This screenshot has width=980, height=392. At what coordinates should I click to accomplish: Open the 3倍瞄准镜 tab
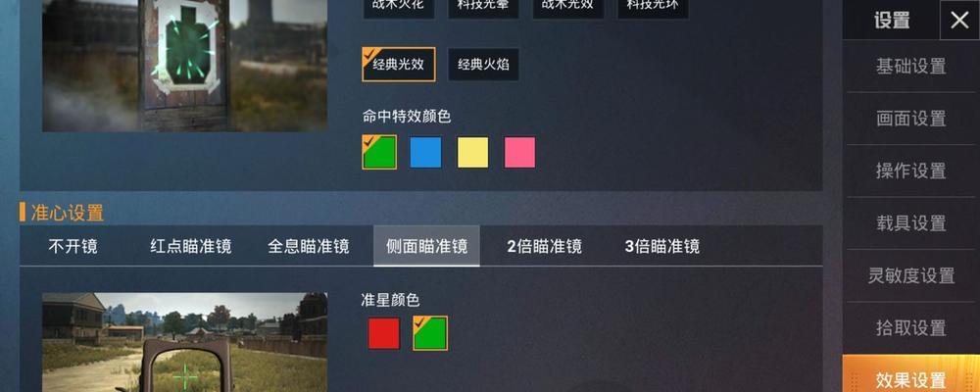click(x=661, y=246)
